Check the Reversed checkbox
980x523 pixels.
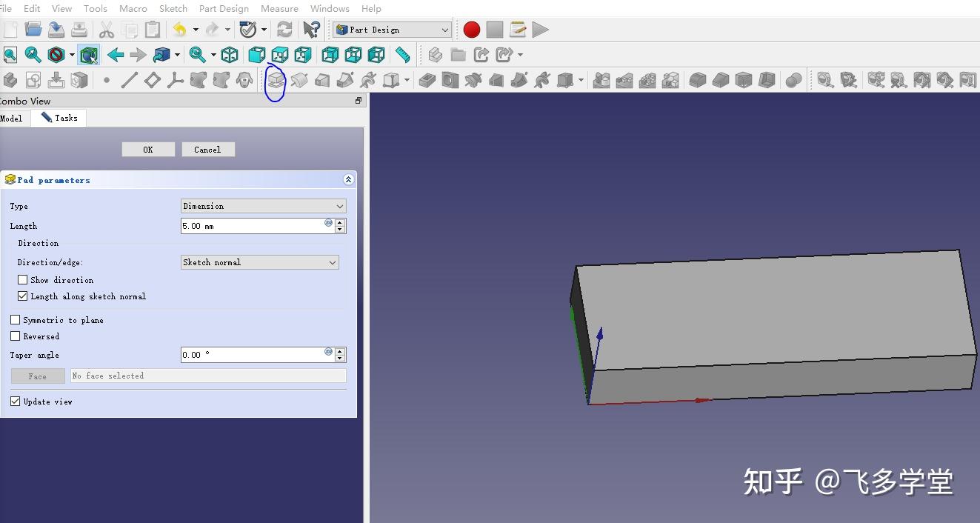[x=16, y=336]
